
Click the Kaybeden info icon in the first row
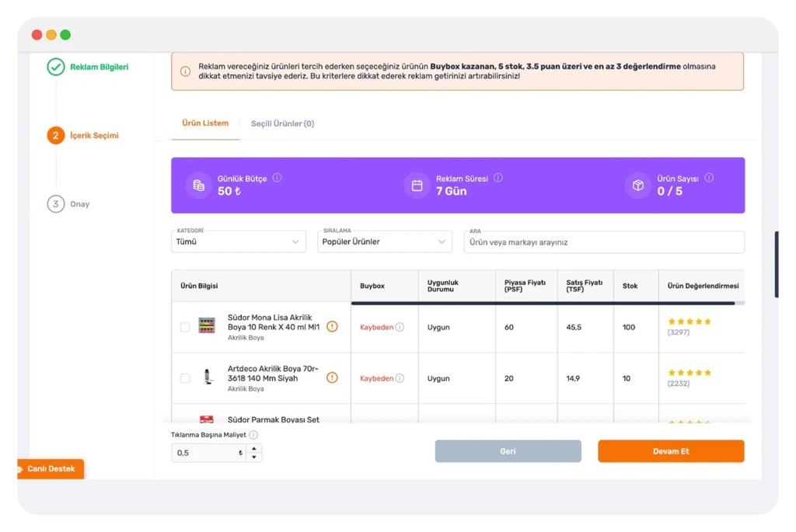400,327
